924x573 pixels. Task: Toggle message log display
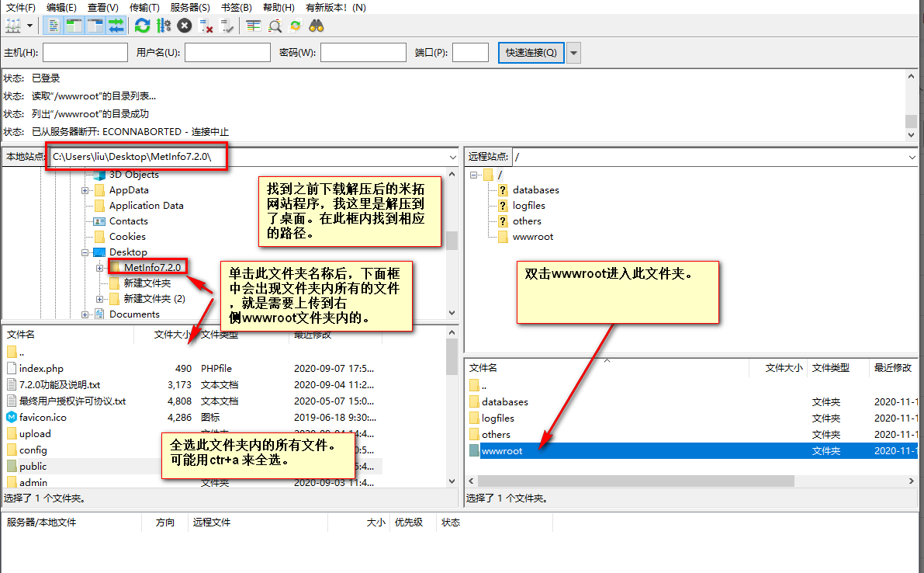tap(53, 26)
